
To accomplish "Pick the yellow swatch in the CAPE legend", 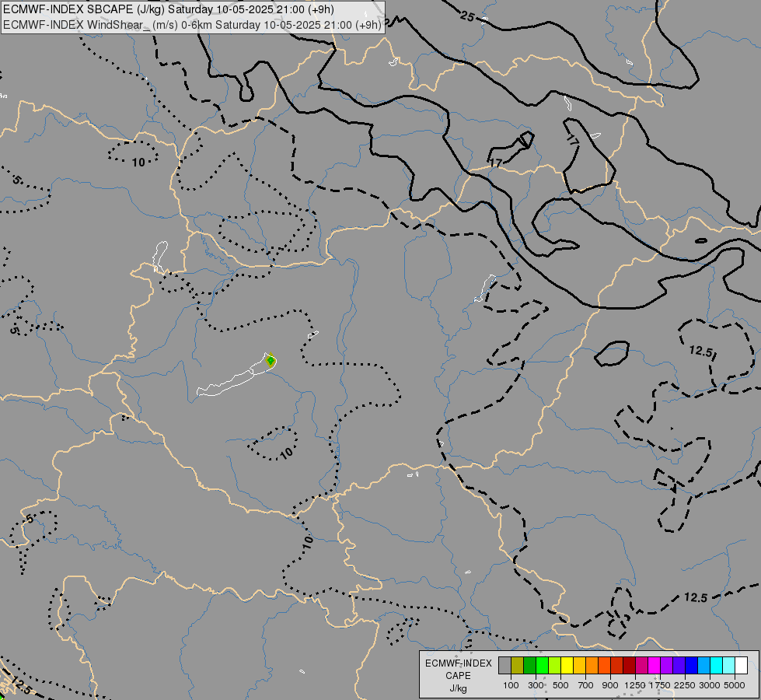I will [x=567, y=666].
